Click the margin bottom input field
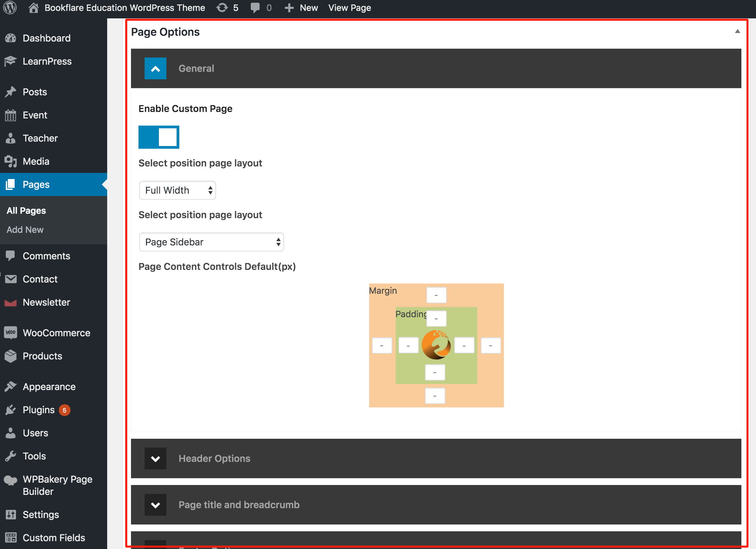 pos(435,396)
